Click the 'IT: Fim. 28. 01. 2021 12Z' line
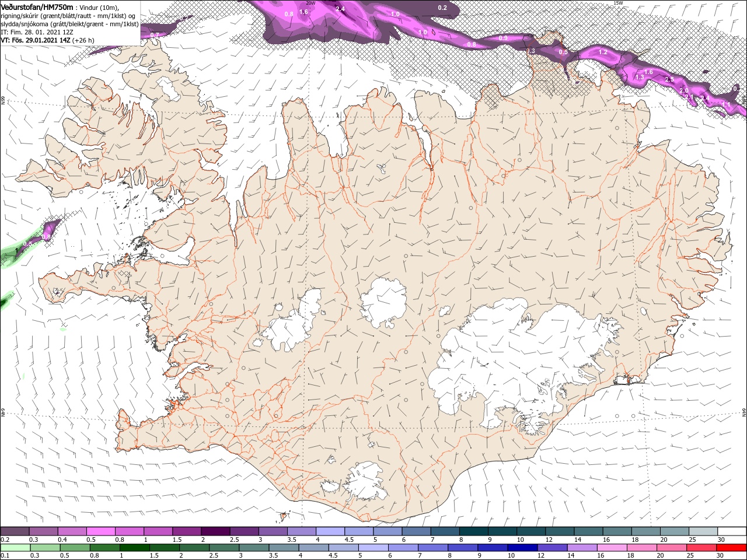This screenshot has height=560, width=747. 38,32
